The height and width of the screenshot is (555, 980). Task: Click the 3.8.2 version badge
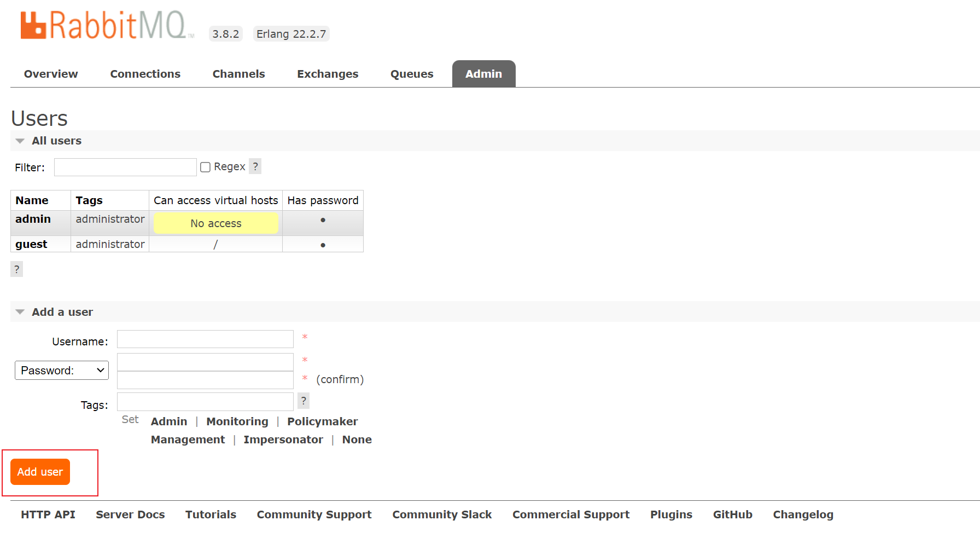226,34
